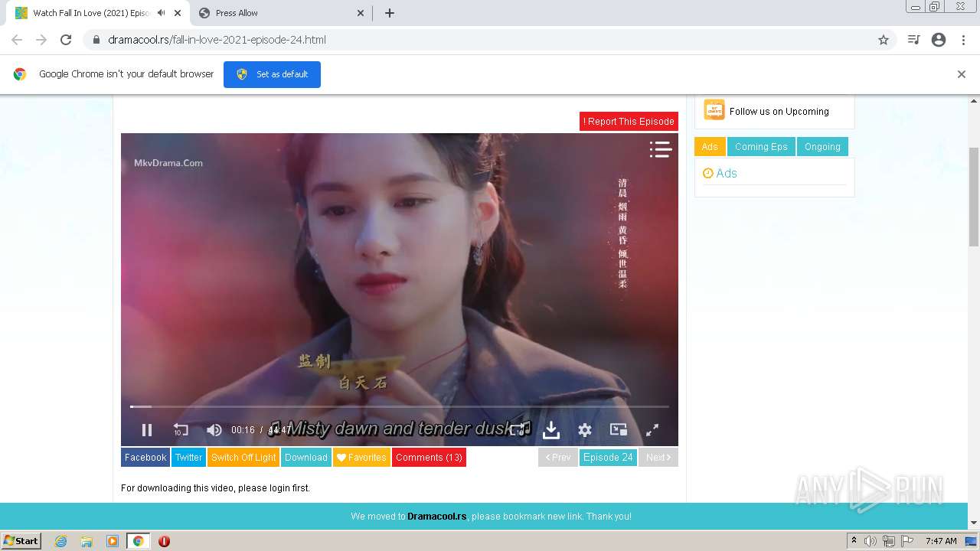Open Follow us on Upcoming link
980x551 pixels.
pos(779,111)
